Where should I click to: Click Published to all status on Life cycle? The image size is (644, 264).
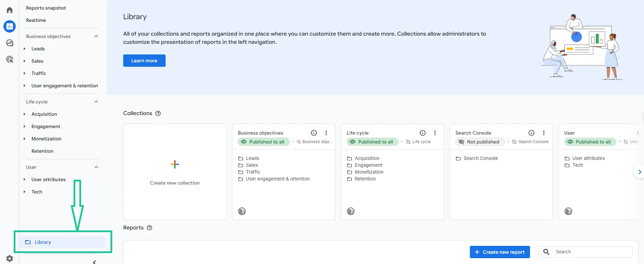coord(373,142)
